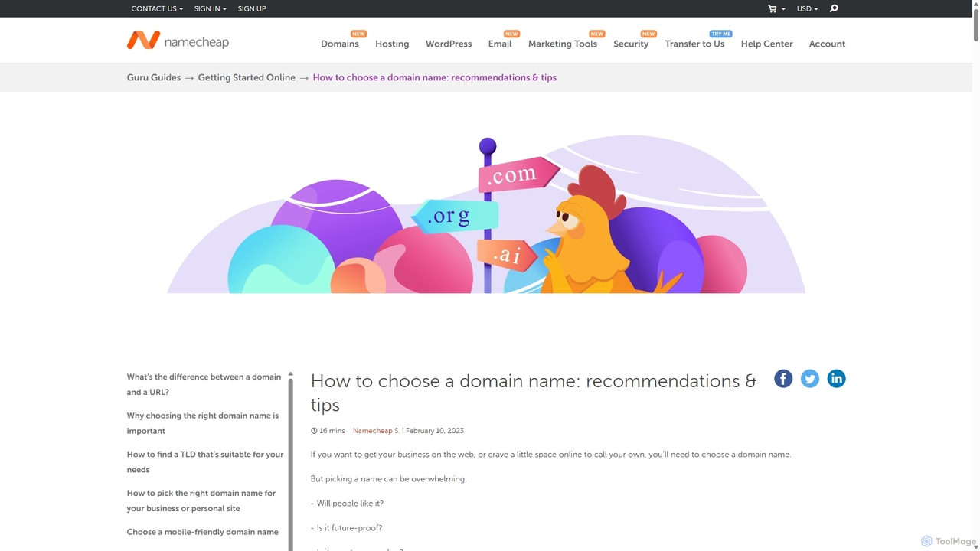Viewport: 980px width, 551px height.
Task: Click the 'Will people like it?' line
Action: 347,504
